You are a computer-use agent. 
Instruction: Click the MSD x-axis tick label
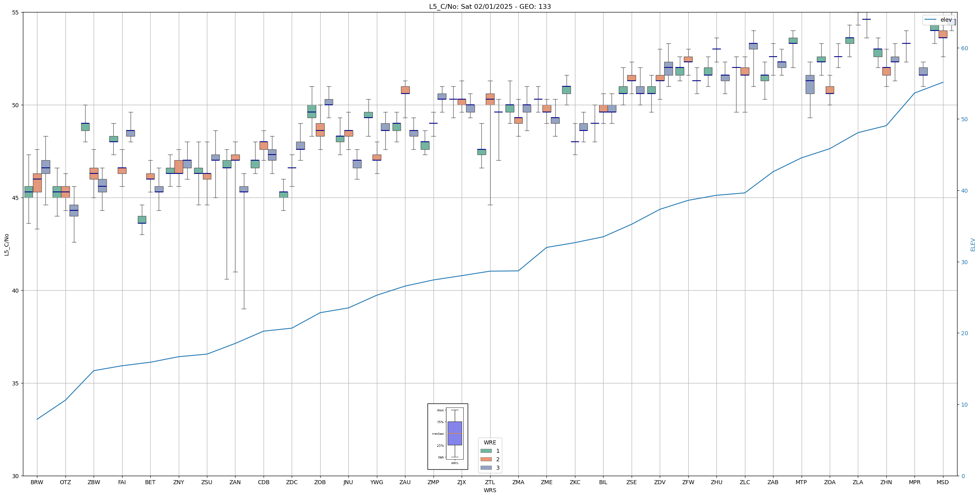943,482
